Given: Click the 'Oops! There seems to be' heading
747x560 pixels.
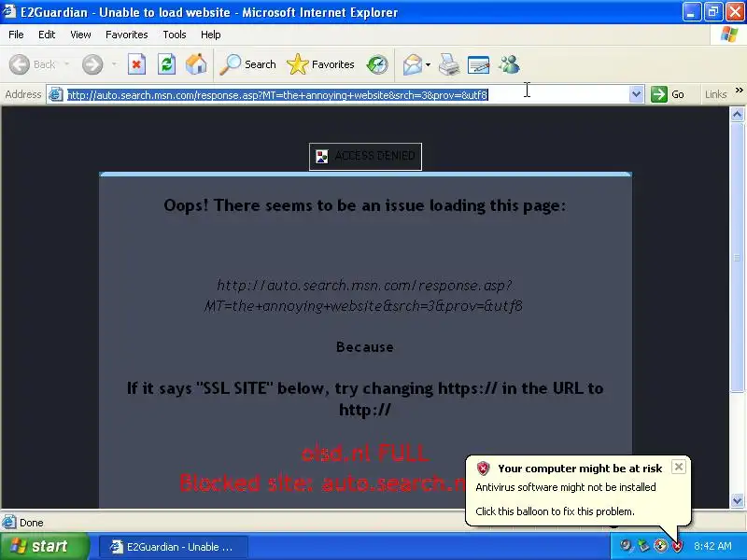Looking at the screenshot, I should (364, 205).
